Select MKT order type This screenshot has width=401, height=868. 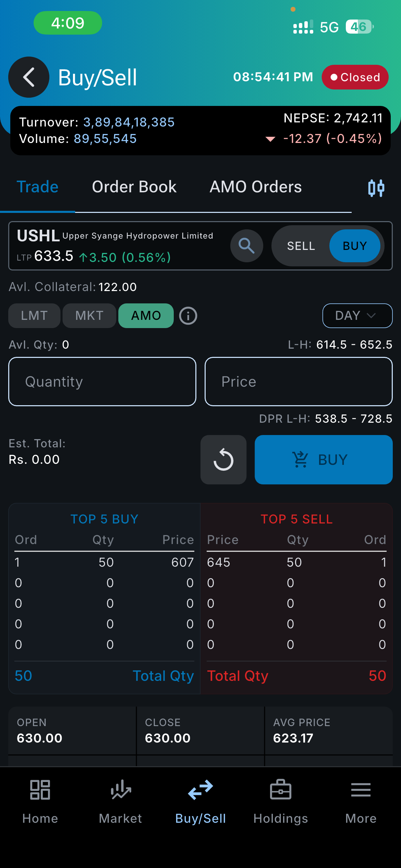[x=89, y=316]
